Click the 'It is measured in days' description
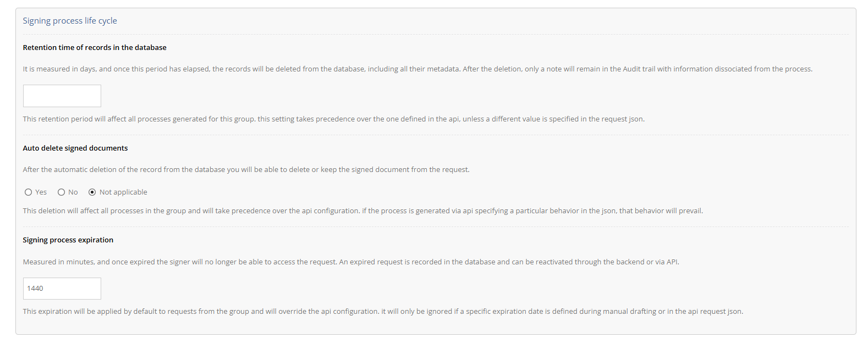Viewport: 868px width, 343px height. [417, 69]
